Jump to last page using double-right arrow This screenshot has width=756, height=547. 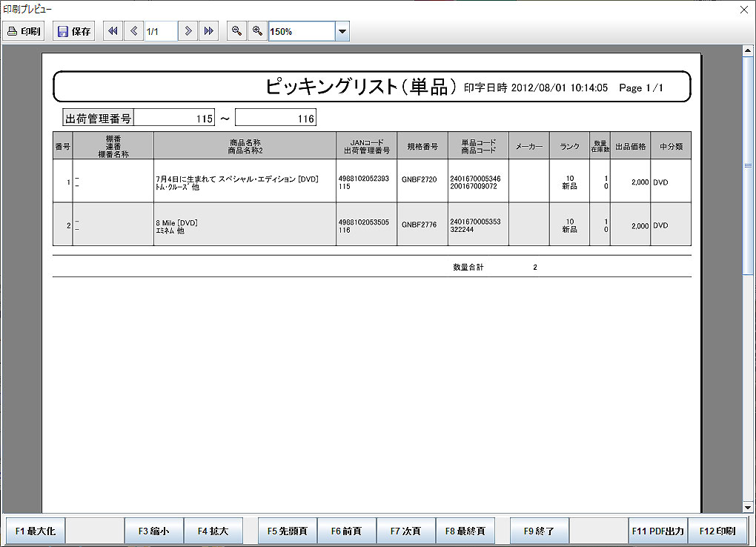pos(209,31)
